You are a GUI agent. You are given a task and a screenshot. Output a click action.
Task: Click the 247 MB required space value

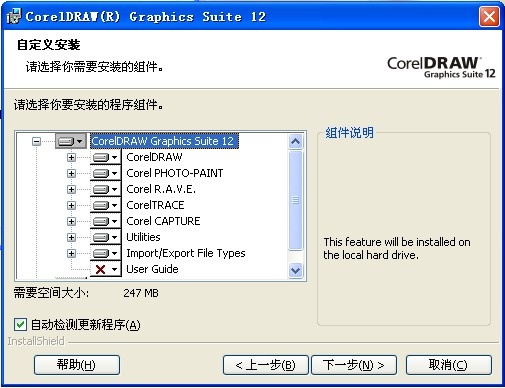point(141,293)
